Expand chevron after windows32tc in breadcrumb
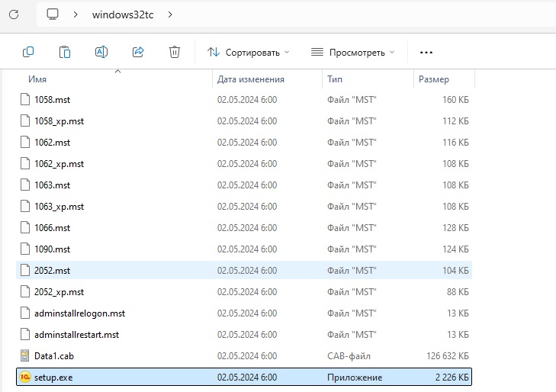The image size is (556, 392). click(x=169, y=14)
